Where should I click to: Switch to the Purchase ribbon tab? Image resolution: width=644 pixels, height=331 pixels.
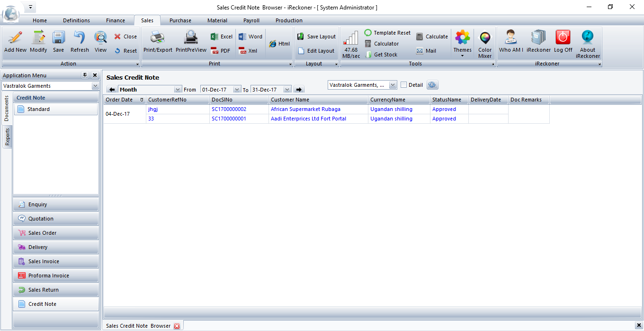click(180, 20)
